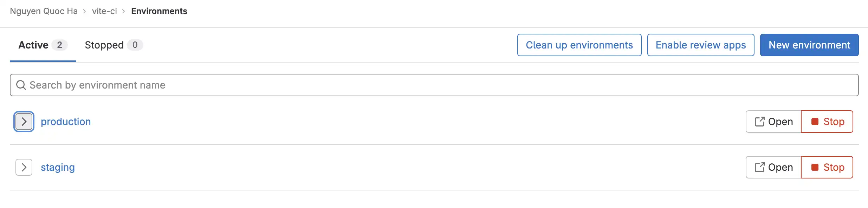
Task: Open the staging environment page
Action: coord(57,167)
